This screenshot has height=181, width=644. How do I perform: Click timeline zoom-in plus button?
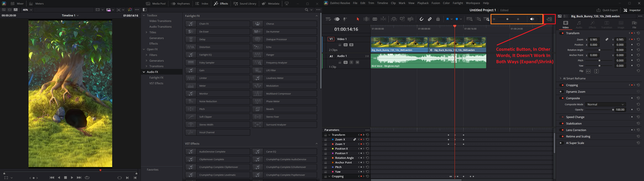click(x=518, y=19)
